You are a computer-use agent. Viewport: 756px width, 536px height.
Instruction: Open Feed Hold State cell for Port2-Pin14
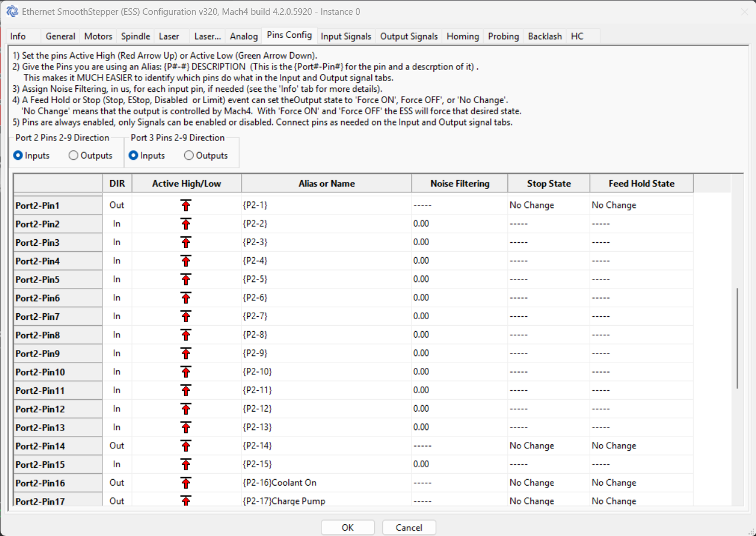tap(642, 446)
